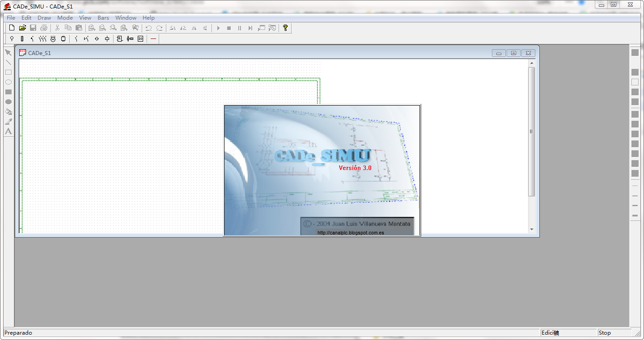Viewport: 644px width, 340px height.
Task: Click the CADe_S1 vertical scrollbar thumb
Action: [x=531, y=132]
